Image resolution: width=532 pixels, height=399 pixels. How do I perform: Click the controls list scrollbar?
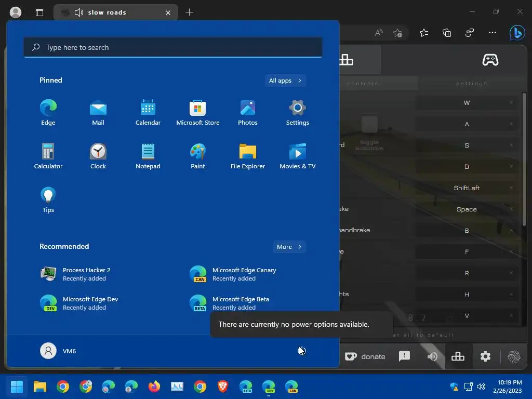tap(524, 159)
